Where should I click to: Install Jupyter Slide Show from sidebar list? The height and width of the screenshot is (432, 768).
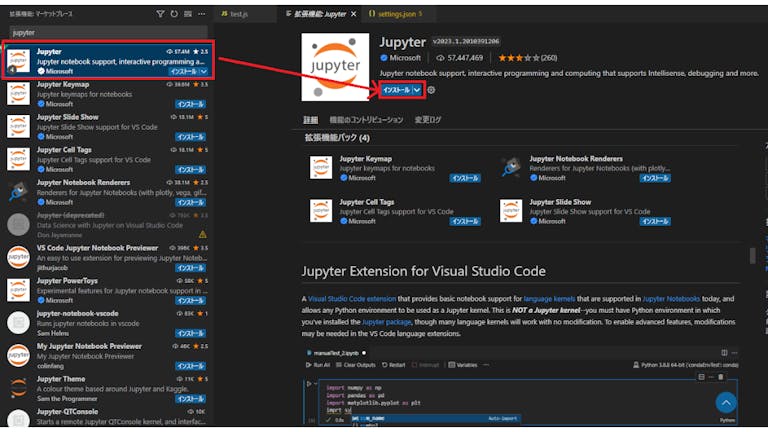click(x=191, y=137)
